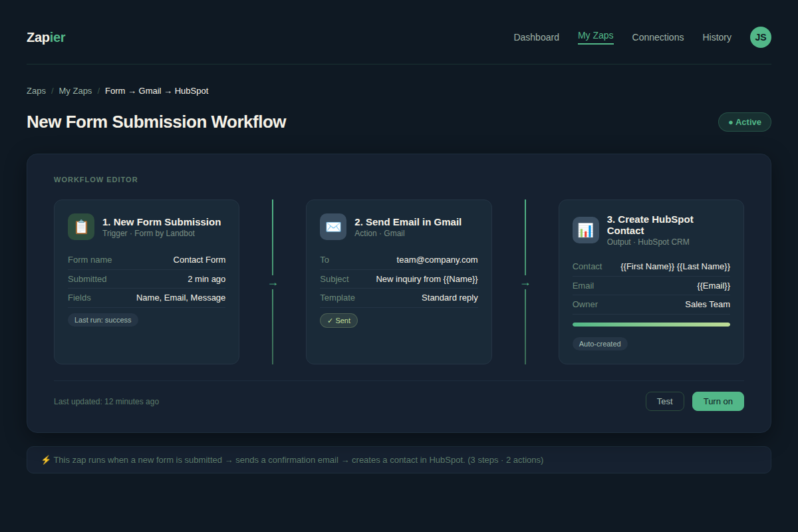Open the JS user avatar

[761, 37]
